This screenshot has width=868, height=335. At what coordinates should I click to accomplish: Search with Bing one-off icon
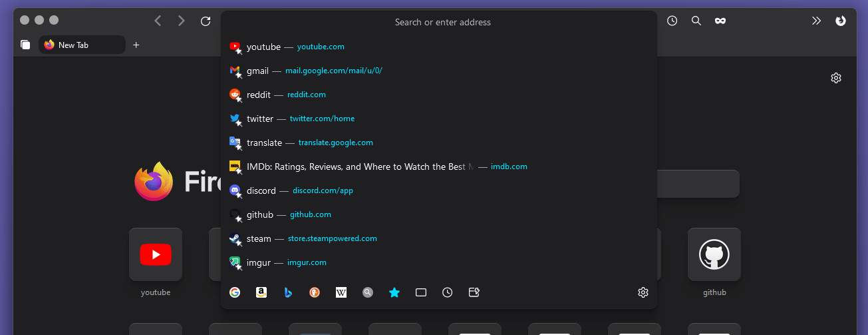tap(288, 292)
